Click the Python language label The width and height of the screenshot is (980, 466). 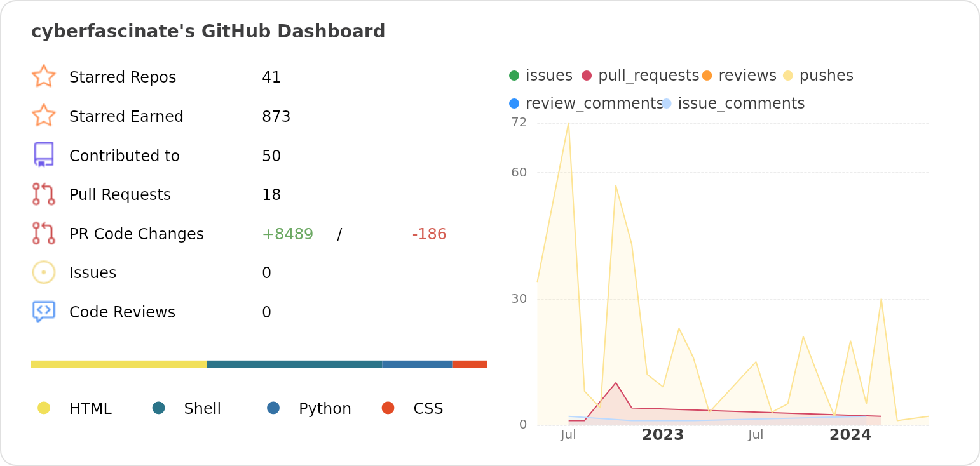tap(325, 409)
